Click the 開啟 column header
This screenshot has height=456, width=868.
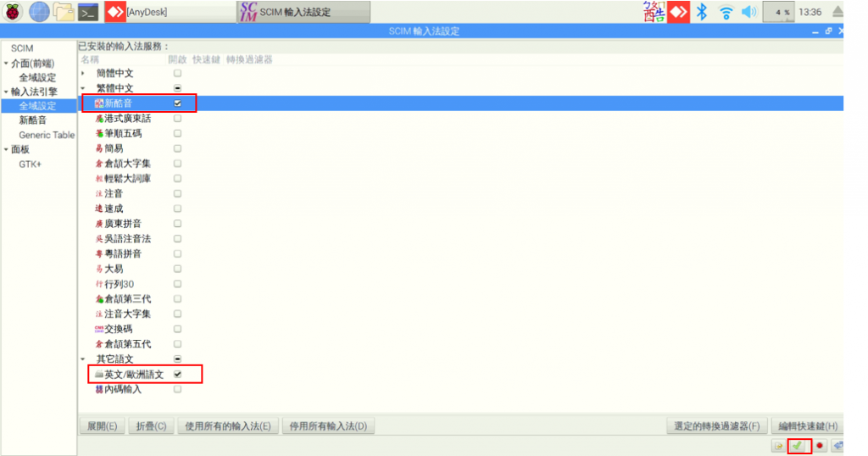pos(177,59)
